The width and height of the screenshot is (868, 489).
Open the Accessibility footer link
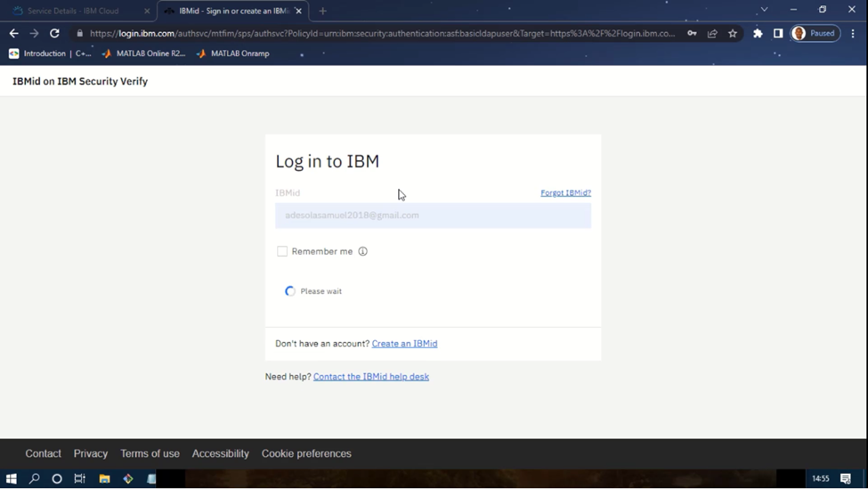(220, 453)
